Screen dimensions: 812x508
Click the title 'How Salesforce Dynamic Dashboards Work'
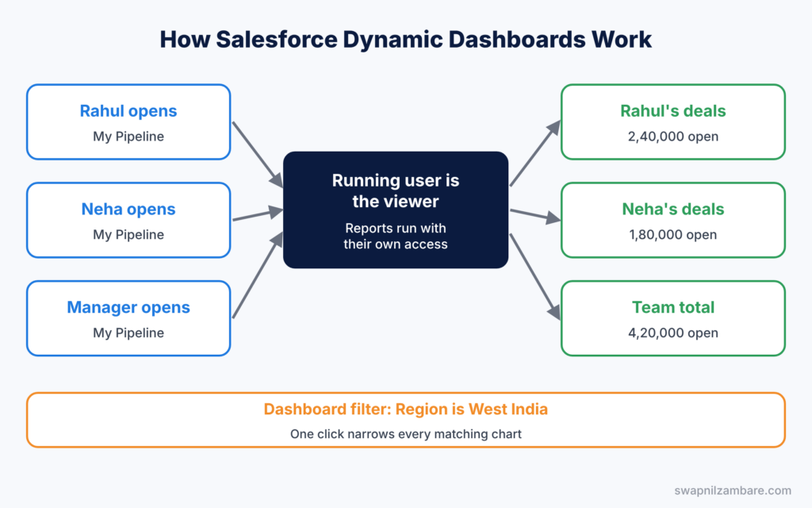tap(405, 40)
